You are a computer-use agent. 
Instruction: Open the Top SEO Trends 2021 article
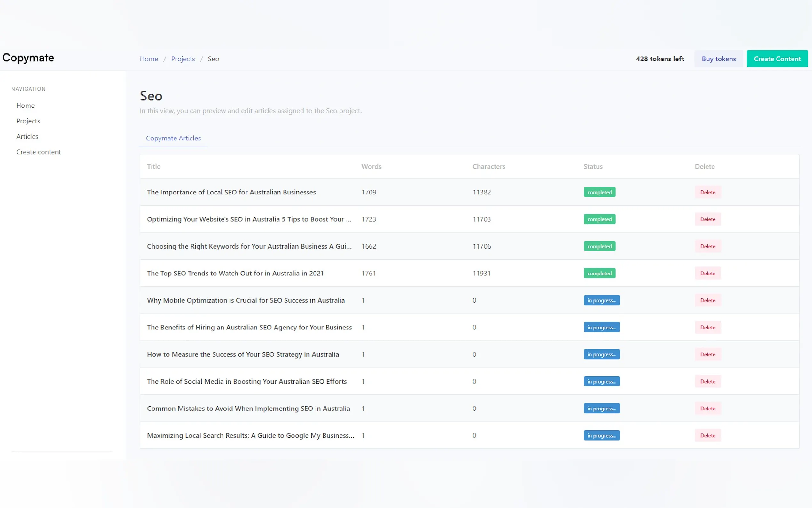click(x=235, y=273)
